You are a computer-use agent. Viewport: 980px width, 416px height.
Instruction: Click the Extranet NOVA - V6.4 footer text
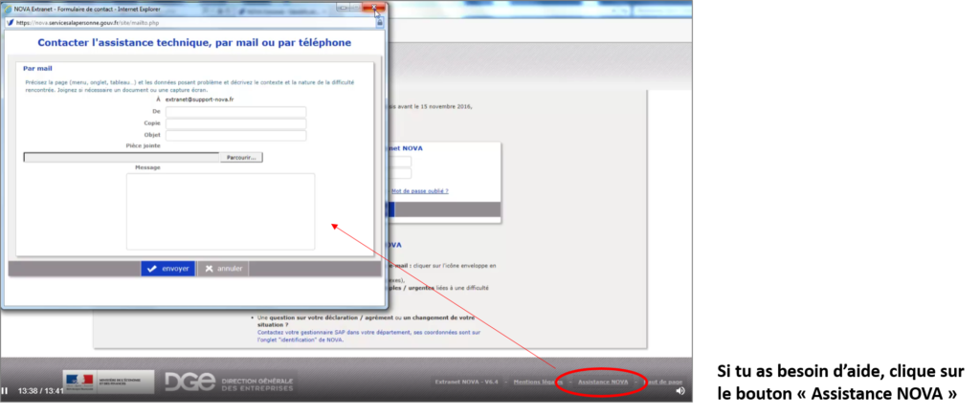[x=467, y=382]
